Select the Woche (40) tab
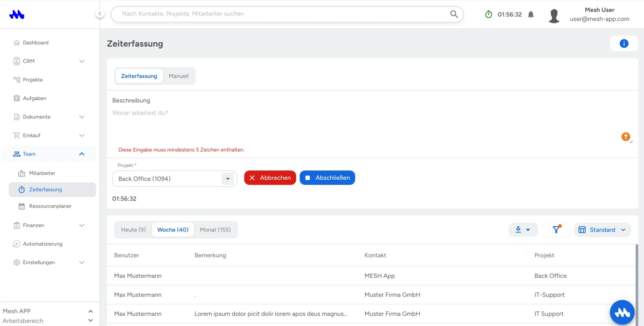The height and width of the screenshot is (326, 644). click(173, 230)
